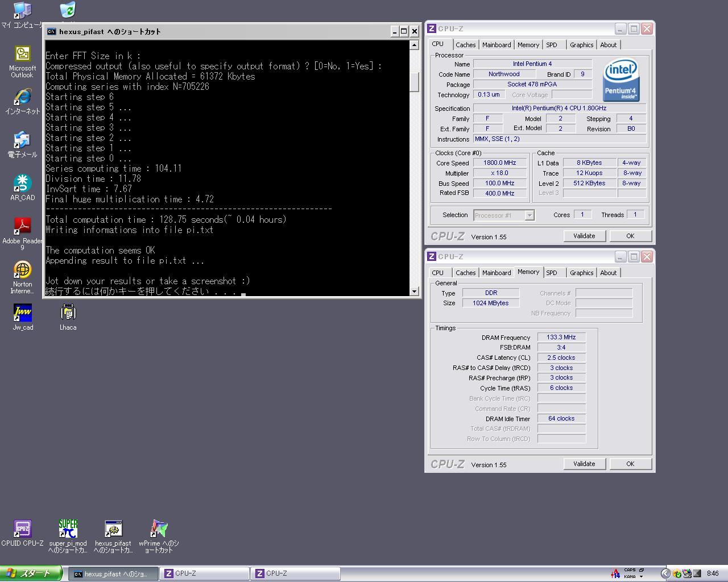728x582 pixels.
Task: Click the Memory CPU-Z window's Z title icon
Action: click(432, 256)
